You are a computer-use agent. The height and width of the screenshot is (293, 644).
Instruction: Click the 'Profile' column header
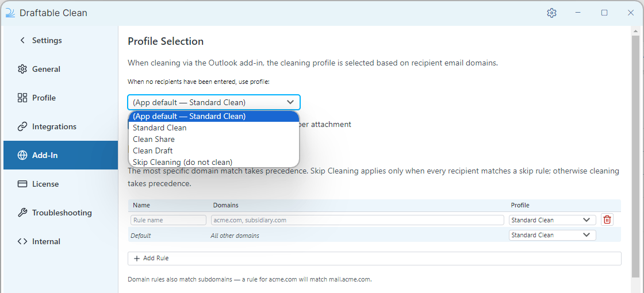(x=520, y=205)
